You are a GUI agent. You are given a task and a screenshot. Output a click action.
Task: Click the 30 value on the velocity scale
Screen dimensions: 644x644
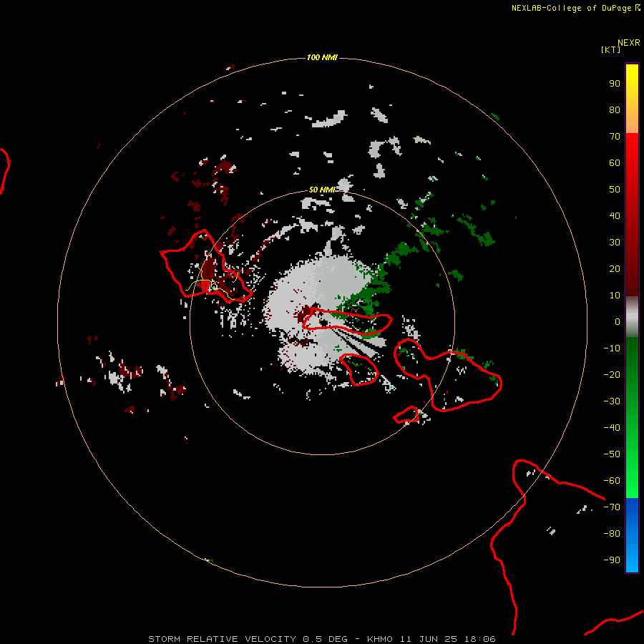coord(615,243)
